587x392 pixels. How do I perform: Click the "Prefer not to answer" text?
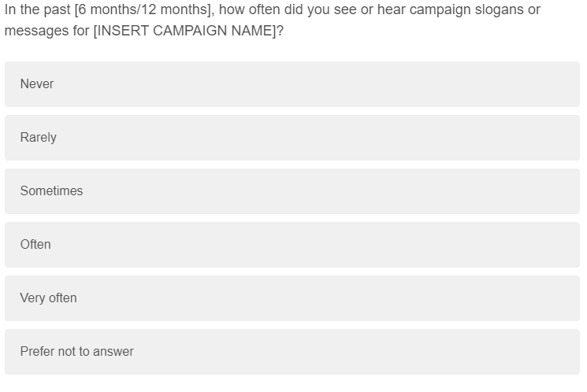76,352
